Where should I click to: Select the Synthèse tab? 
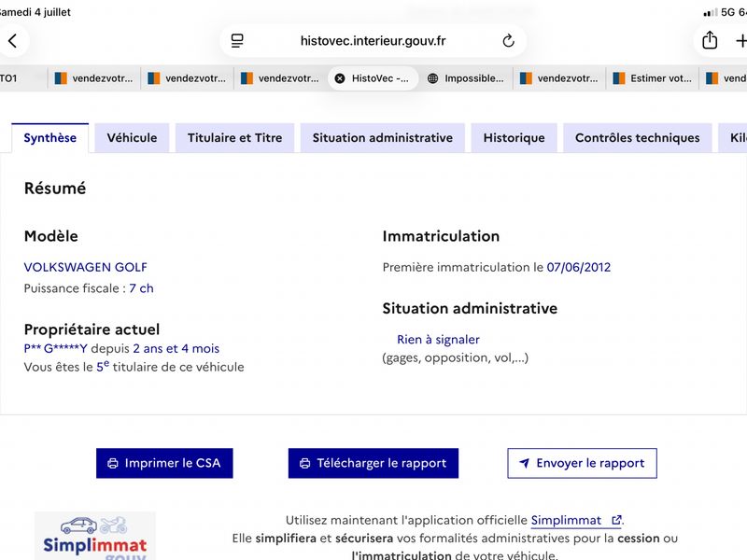tap(50, 137)
